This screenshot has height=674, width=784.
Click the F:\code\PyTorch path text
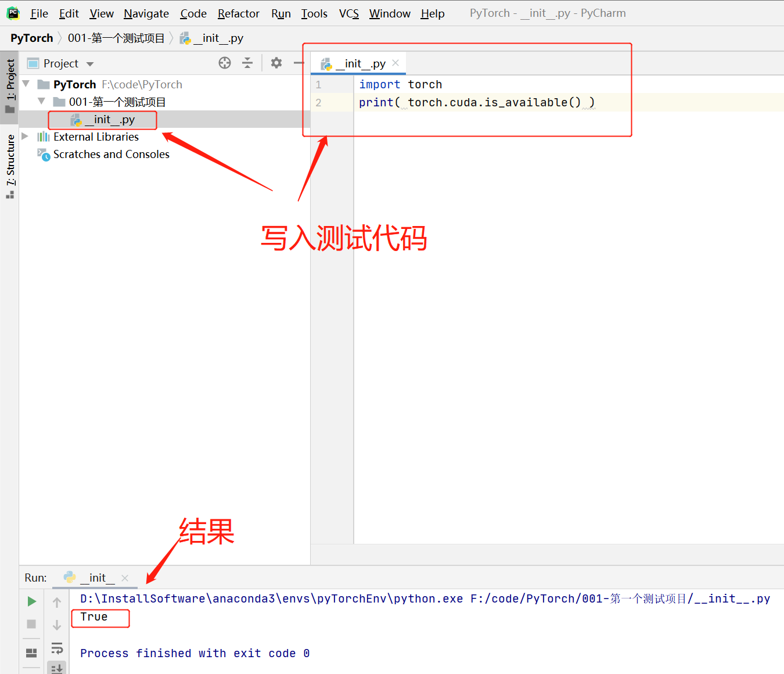pyautogui.click(x=142, y=85)
